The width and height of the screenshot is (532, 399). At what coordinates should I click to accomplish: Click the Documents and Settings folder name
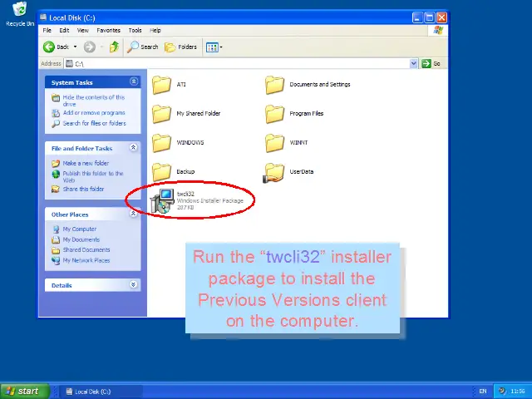pos(320,85)
